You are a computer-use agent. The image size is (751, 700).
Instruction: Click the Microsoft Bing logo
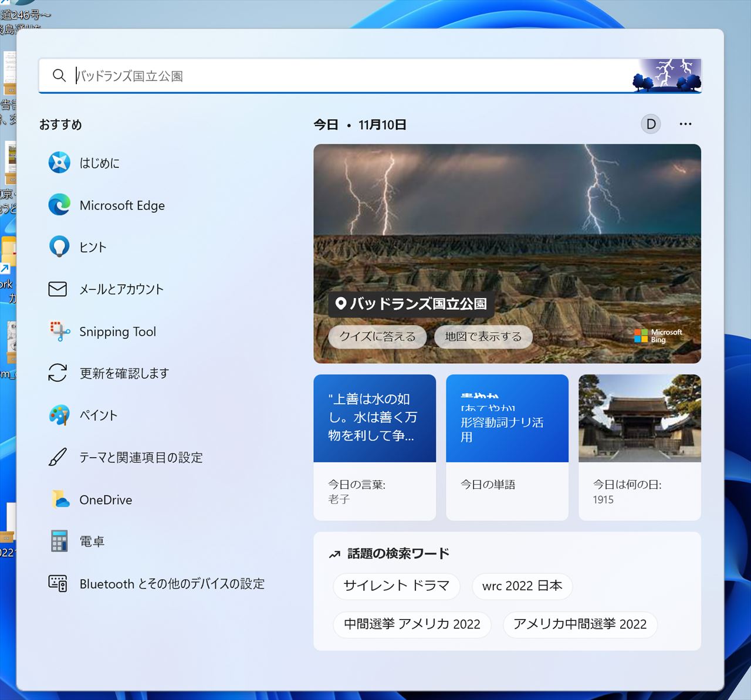pyautogui.click(x=658, y=336)
